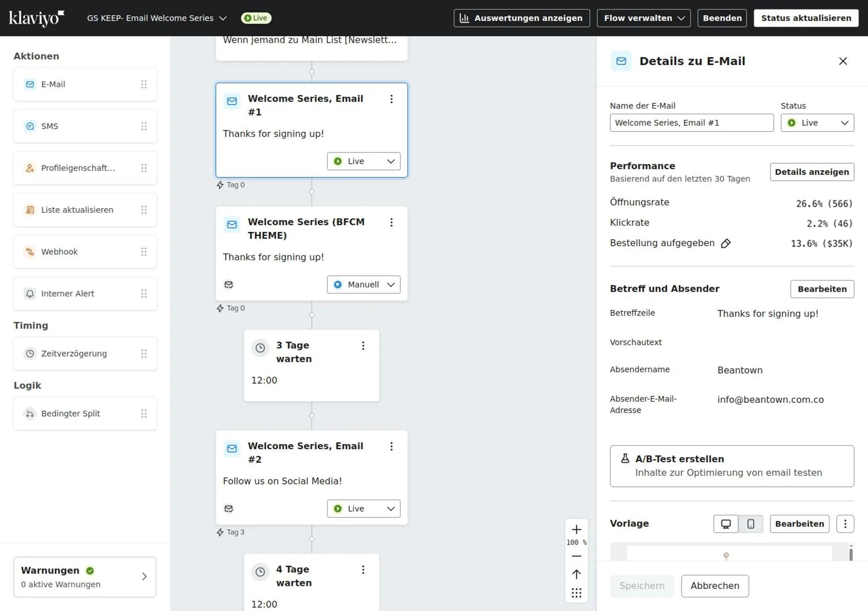Viewport: 868px width, 611px height.
Task: Click the zoom out minus icon
Action: (576, 556)
